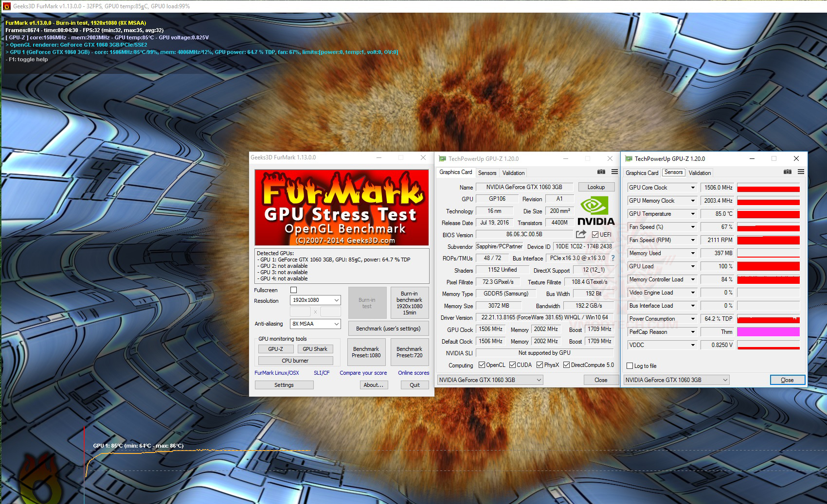
Task: Click the GPU-Z title bar icon of Graphics Card window
Action: 442,158
